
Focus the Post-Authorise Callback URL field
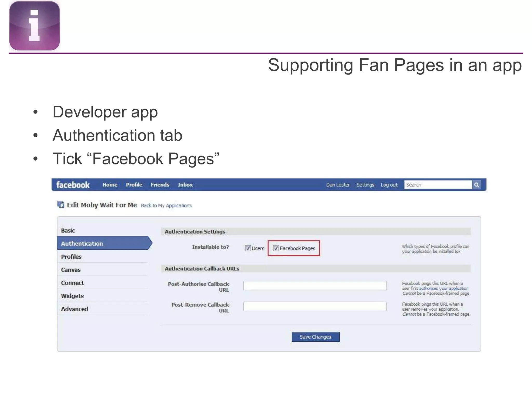pos(315,285)
